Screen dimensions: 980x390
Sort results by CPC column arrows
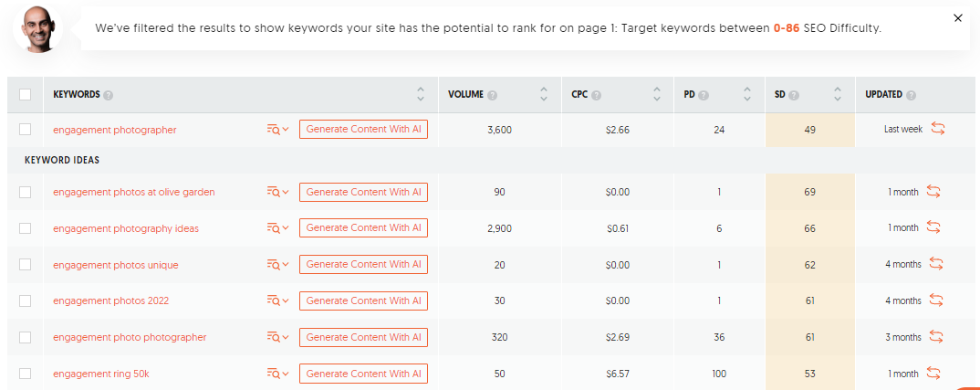pyautogui.click(x=657, y=94)
